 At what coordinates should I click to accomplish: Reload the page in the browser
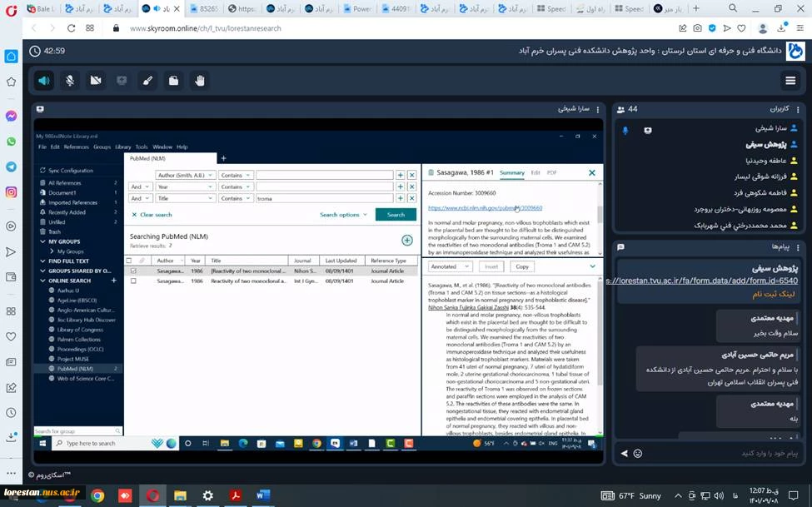71,28
